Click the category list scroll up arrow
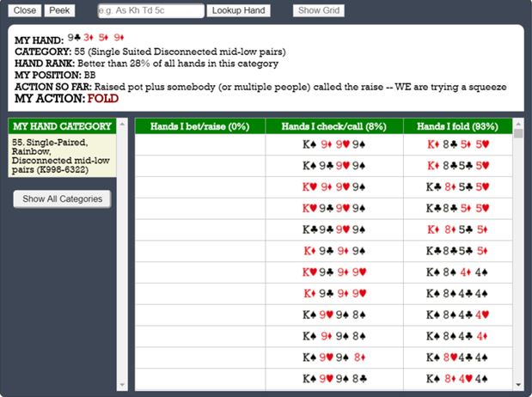The height and width of the screenshot is (397, 532). tap(122, 124)
